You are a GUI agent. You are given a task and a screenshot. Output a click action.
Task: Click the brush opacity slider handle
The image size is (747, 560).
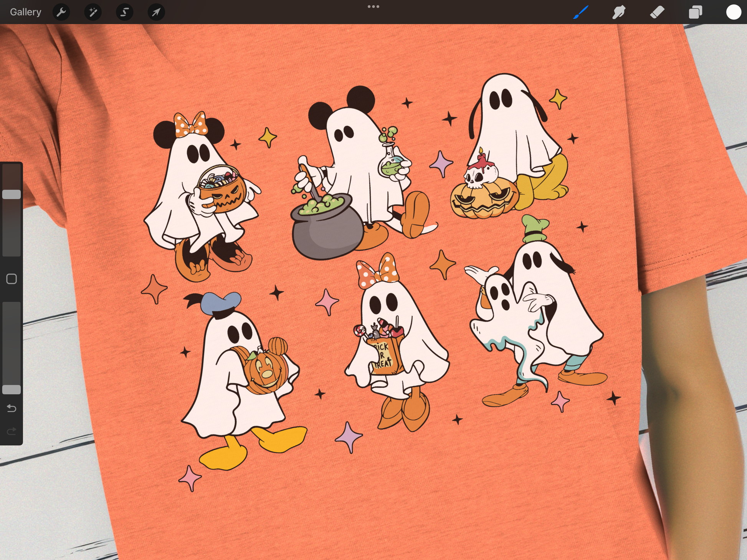[x=12, y=390]
